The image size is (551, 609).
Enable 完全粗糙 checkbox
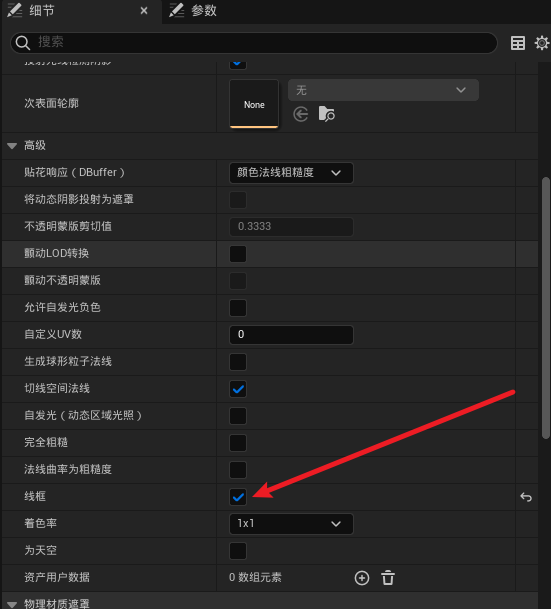pyautogui.click(x=238, y=443)
